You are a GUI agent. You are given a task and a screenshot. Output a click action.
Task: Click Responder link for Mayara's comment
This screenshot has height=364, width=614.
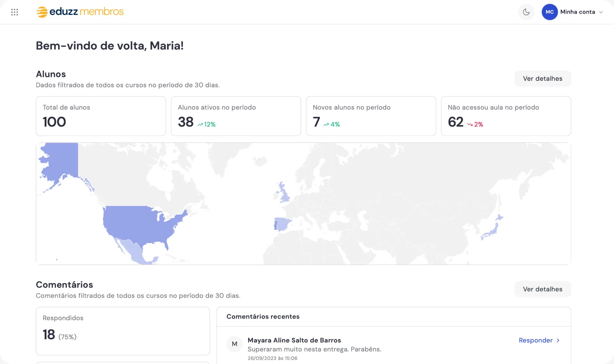[535, 340]
